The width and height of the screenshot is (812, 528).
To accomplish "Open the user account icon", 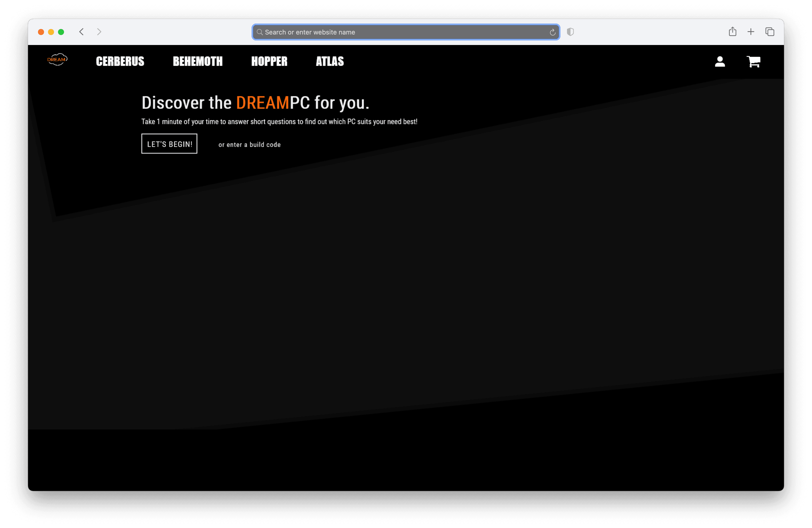I will click(x=719, y=62).
